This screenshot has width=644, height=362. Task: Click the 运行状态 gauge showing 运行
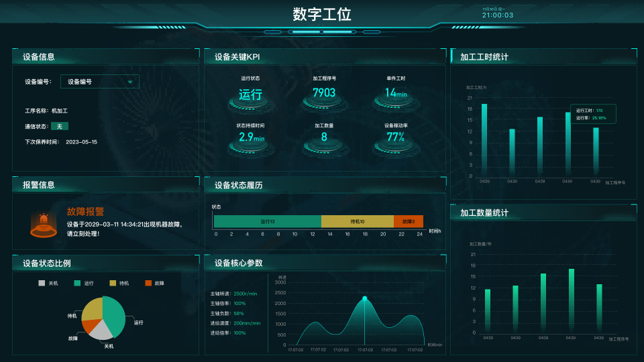click(251, 95)
